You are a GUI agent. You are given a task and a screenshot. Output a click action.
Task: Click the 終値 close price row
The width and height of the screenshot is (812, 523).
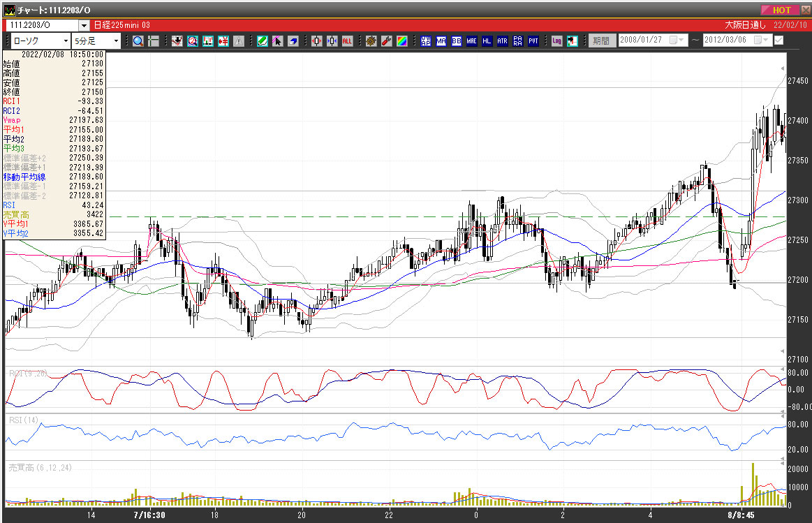(53, 91)
